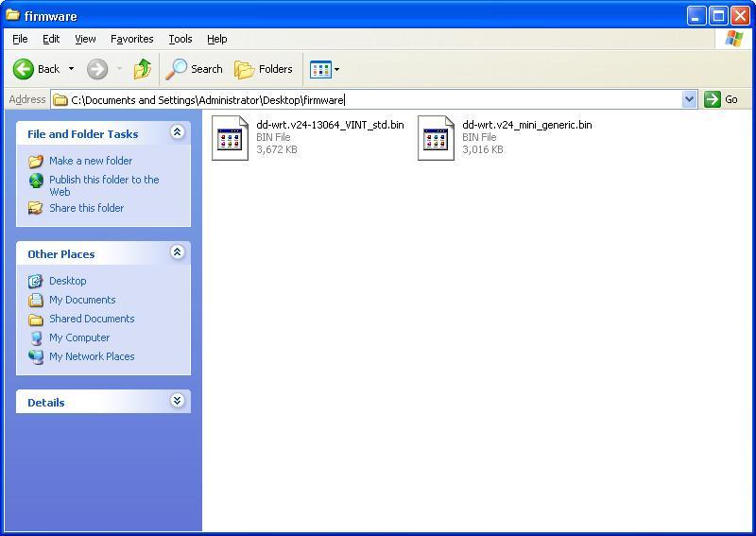Image resolution: width=756 pixels, height=536 pixels.
Task: Click the green Back arrow button
Action: (23, 69)
